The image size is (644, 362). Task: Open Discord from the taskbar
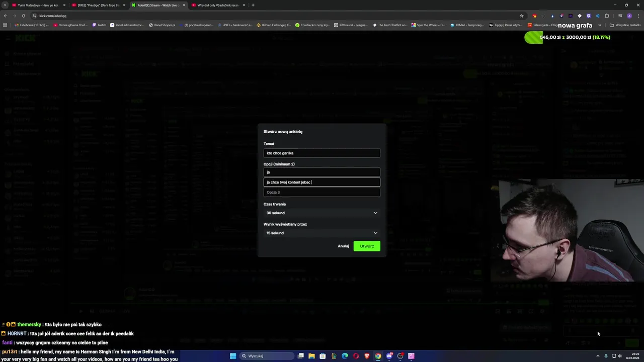[389, 356]
